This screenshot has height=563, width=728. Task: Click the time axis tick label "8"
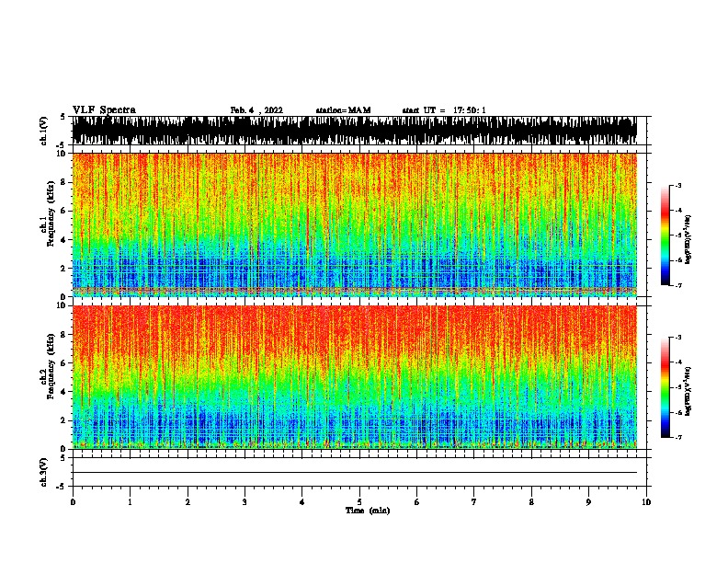pos(531,502)
